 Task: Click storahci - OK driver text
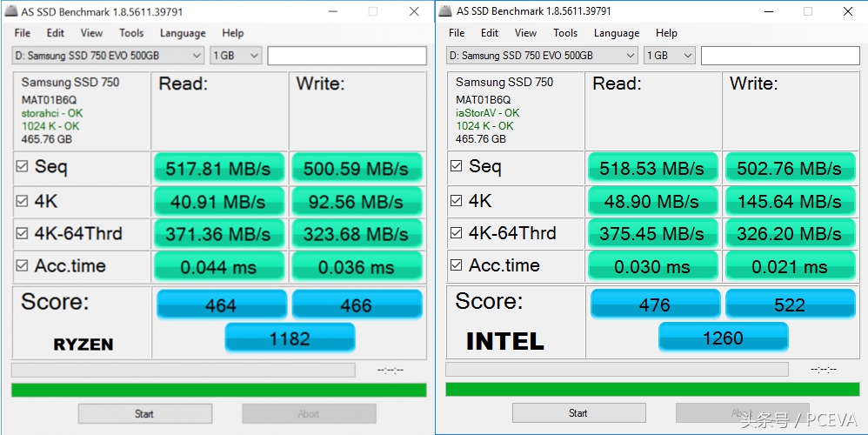[x=52, y=113]
